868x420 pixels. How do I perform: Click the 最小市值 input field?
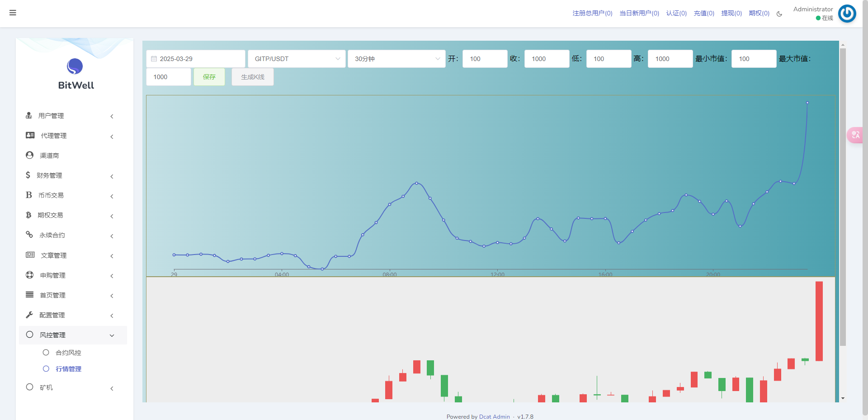point(754,59)
